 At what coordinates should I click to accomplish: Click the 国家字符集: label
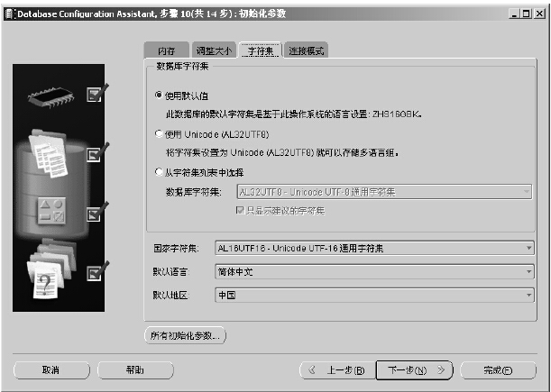point(176,249)
